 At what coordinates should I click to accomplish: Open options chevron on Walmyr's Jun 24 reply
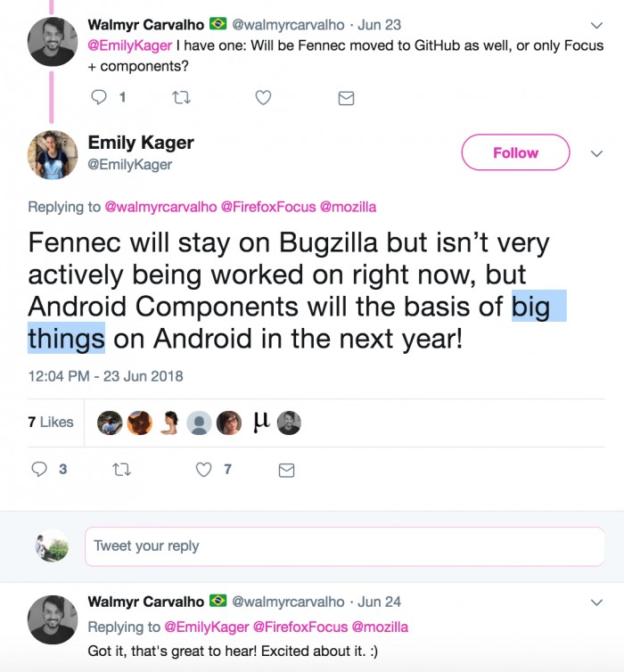[597, 602]
